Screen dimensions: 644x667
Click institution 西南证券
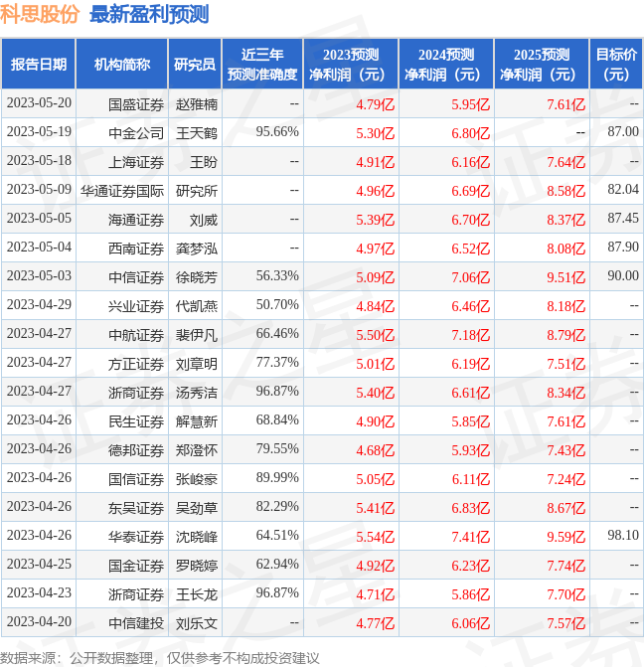pyautogui.click(x=136, y=249)
